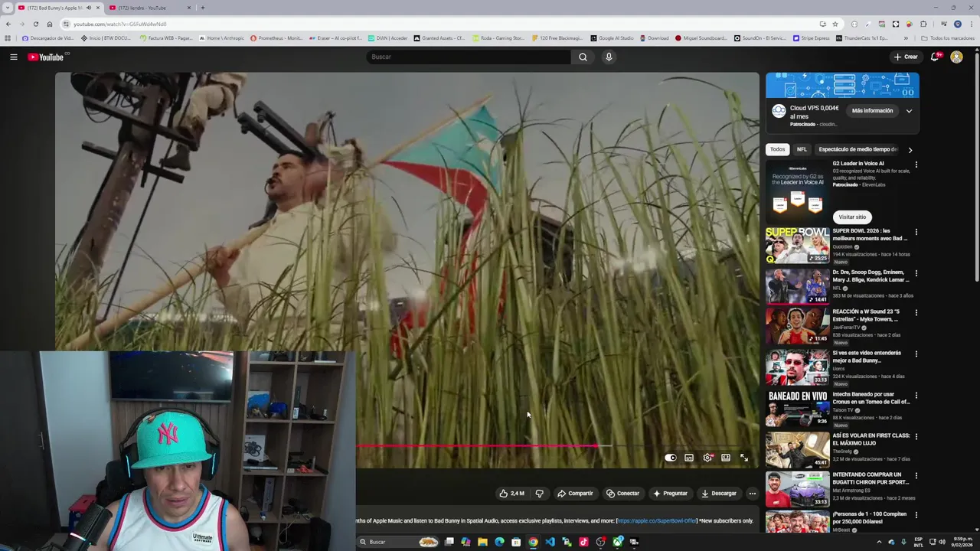The height and width of the screenshot is (551, 980).
Task: Open options for SUPER BOWL 2026 video
Action: 916,232
